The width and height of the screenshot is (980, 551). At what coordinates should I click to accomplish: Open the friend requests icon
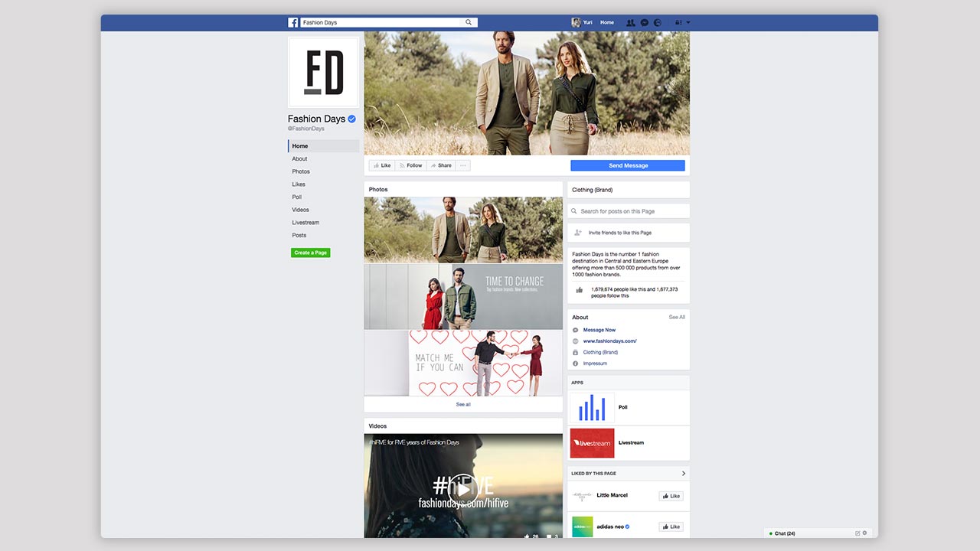pyautogui.click(x=631, y=23)
